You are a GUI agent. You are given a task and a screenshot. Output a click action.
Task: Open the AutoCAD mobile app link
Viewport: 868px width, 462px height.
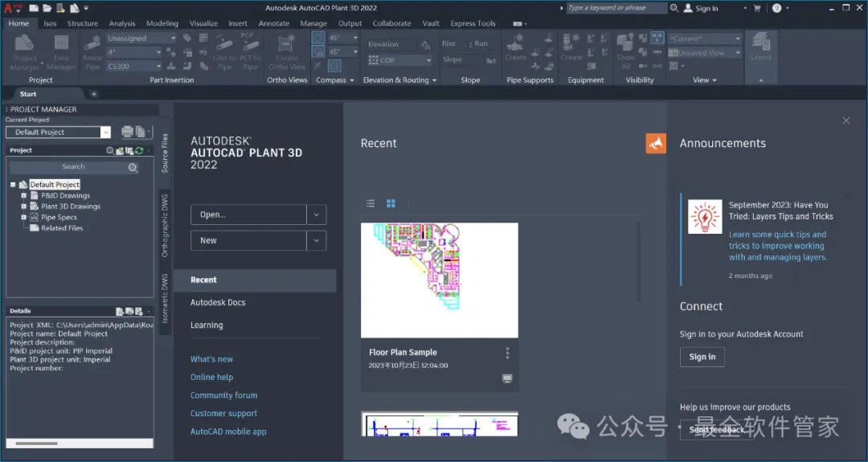[x=228, y=431]
